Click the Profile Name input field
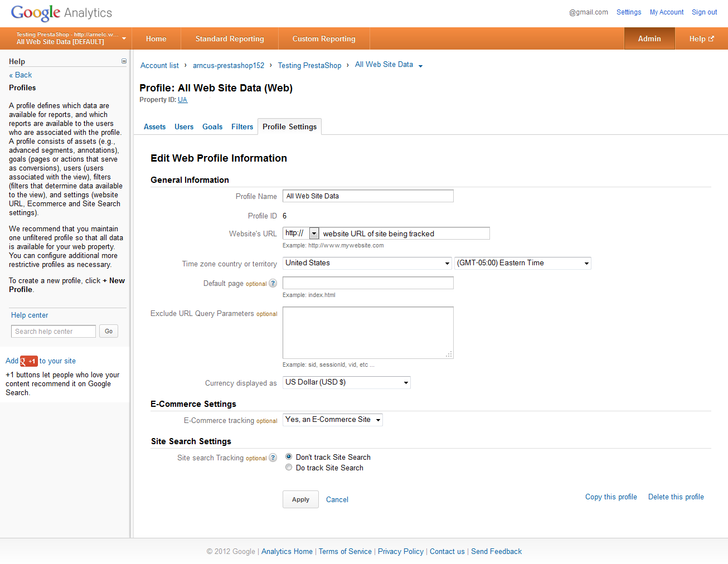The image size is (728, 564). (368, 196)
